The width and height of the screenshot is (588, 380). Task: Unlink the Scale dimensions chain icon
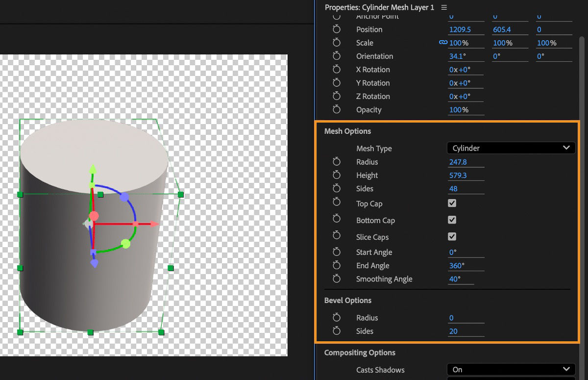pos(442,43)
